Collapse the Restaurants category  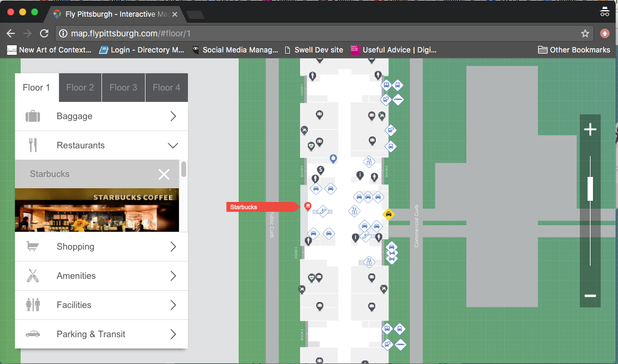pyautogui.click(x=173, y=145)
